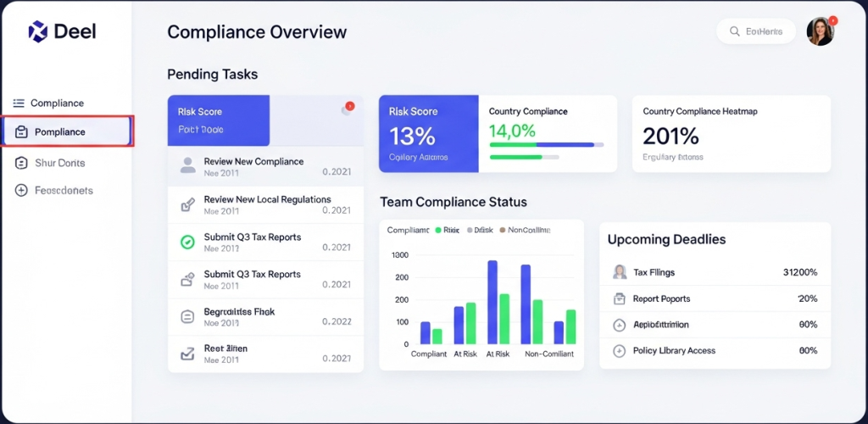Open the Review New Compliance task
This screenshot has width=868, height=424.
253,162
